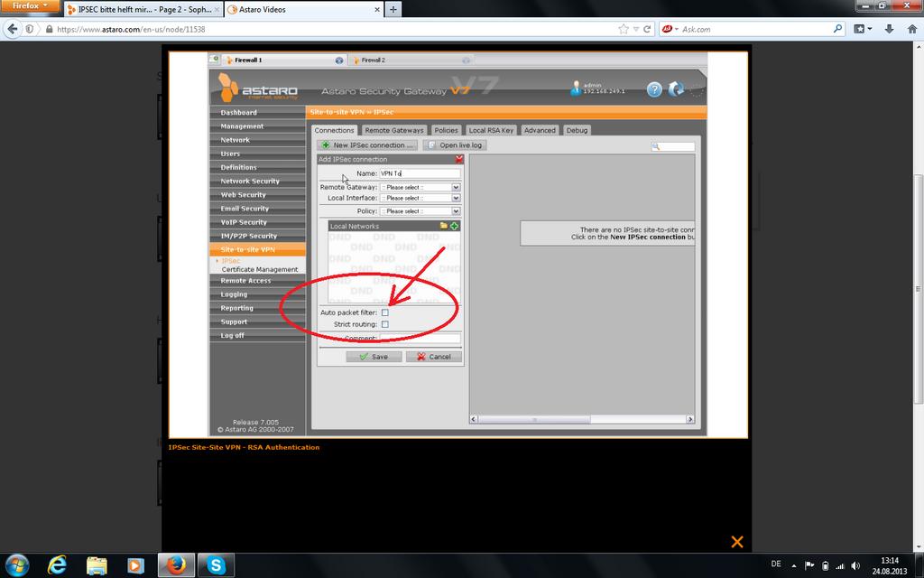Select the Firewall 1 tab
Image resolution: width=924 pixels, height=578 pixels.
[284, 61]
